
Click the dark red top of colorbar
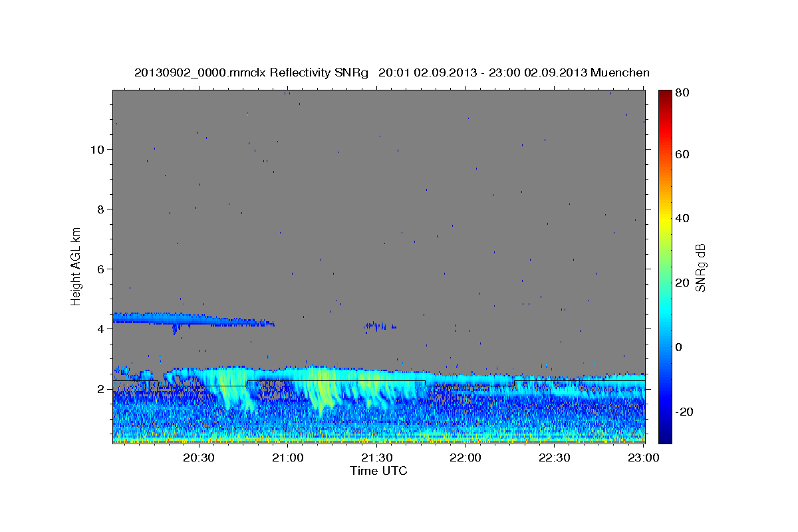[x=665, y=95]
